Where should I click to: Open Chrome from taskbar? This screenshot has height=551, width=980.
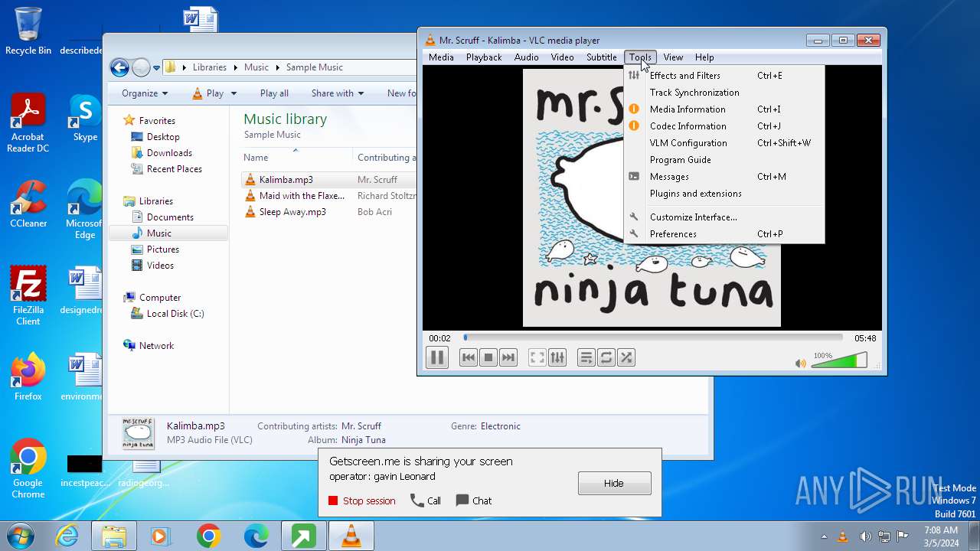208,536
